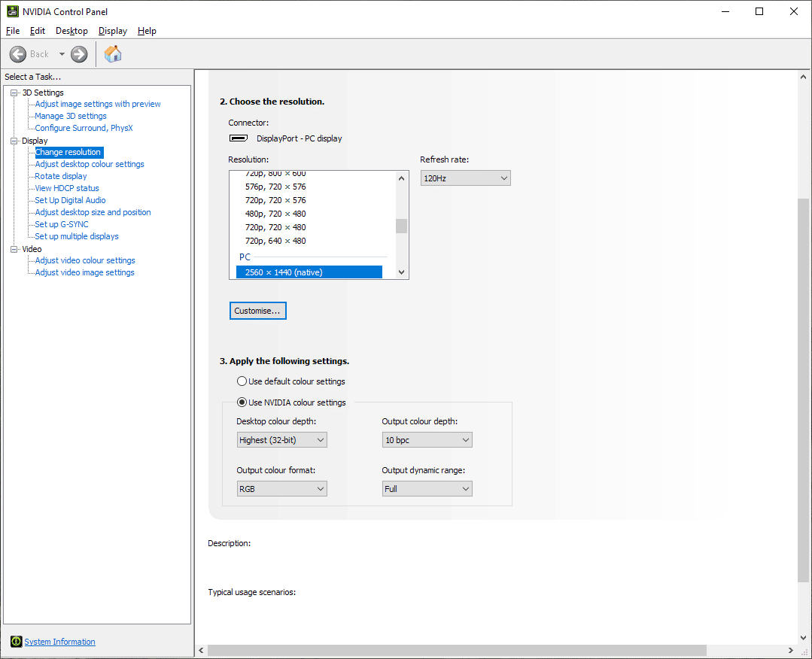Viewport: 812px width, 659px height.
Task: Select Use NVIDIA colour settings
Action: point(242,402)
